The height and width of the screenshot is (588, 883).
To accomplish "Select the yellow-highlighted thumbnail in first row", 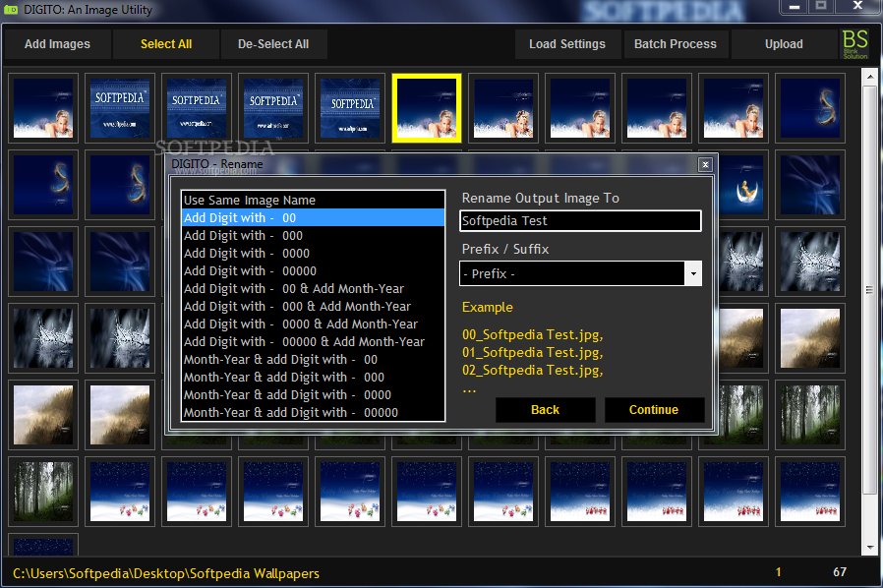I will click(x=427, y=108).
